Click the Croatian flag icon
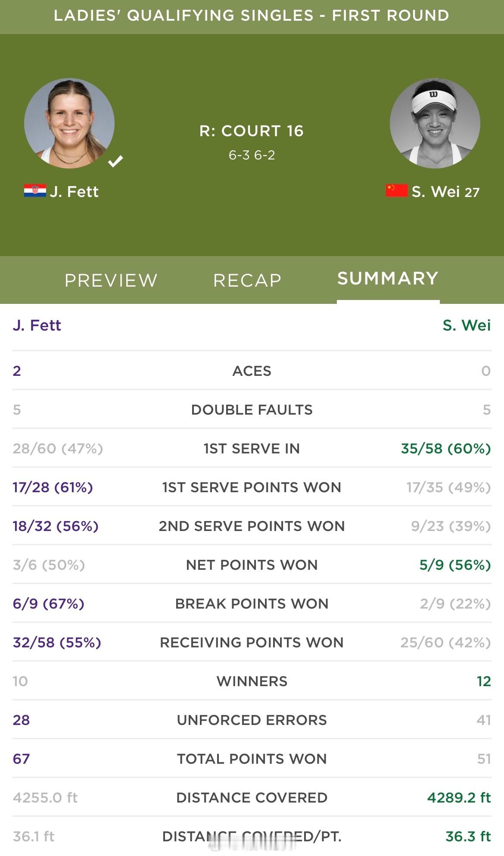This screenshot has height=856, width=504. 35,191
